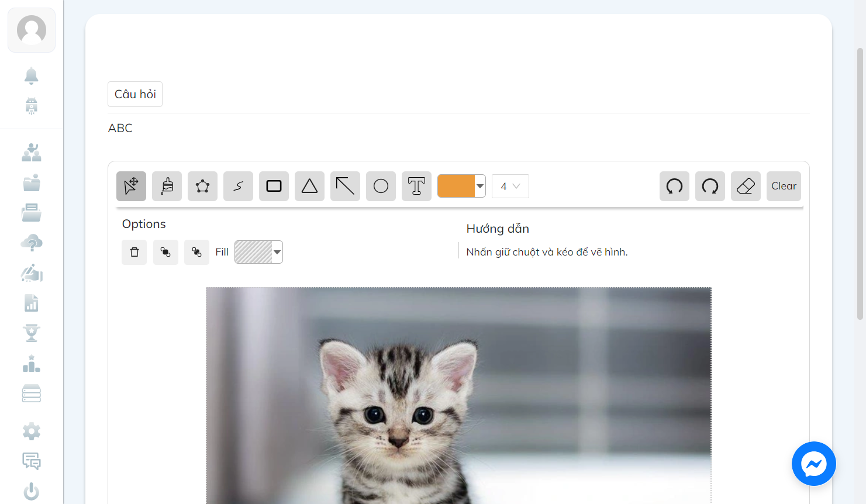Open the orange stroke color dropdown
Image resolution: width=866 pixels, height=504 pixels.
click(480, 186)
